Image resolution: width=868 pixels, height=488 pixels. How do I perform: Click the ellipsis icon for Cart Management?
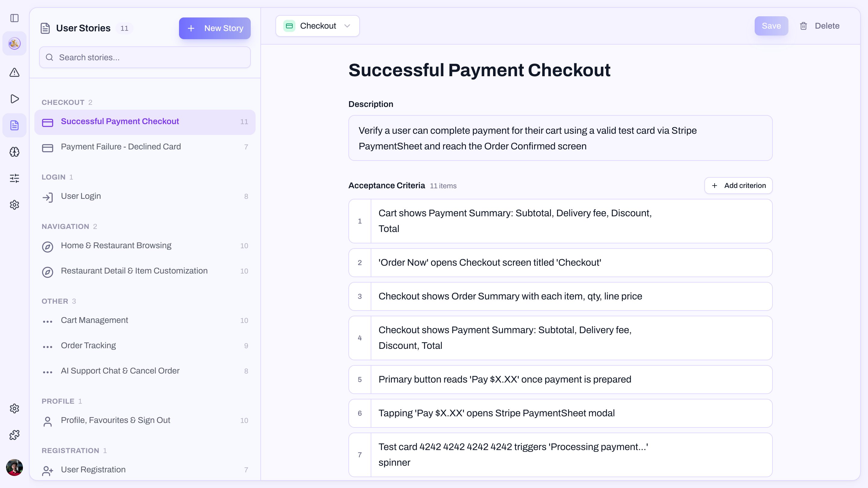click(x=48, y=322)
